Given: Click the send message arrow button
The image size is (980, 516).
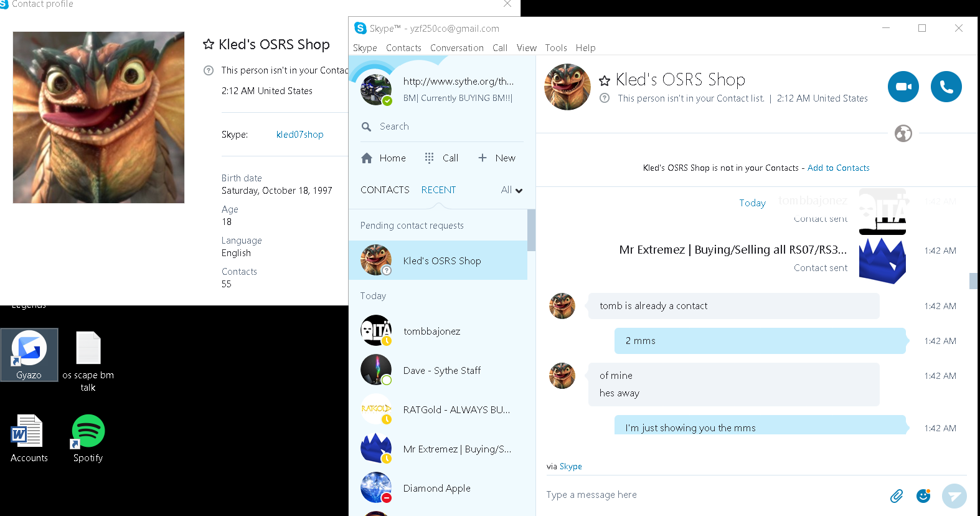Looking at the screenshot, I should point(954,496).
